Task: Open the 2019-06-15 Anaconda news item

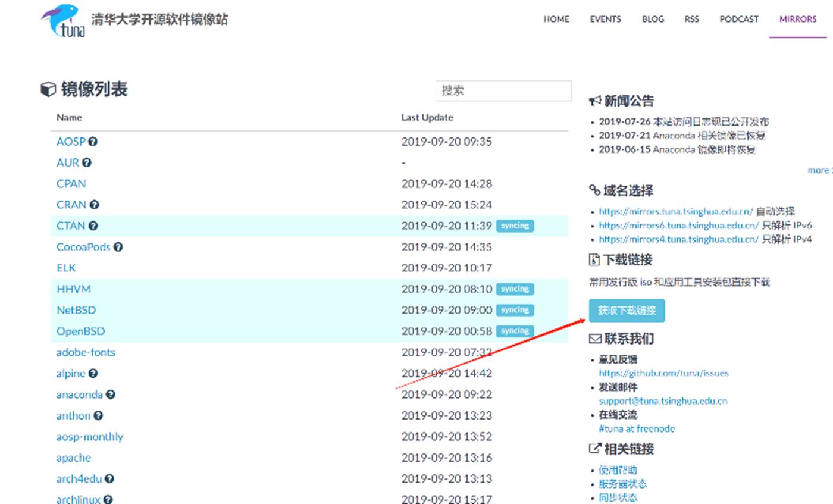Action: (677, 150)
